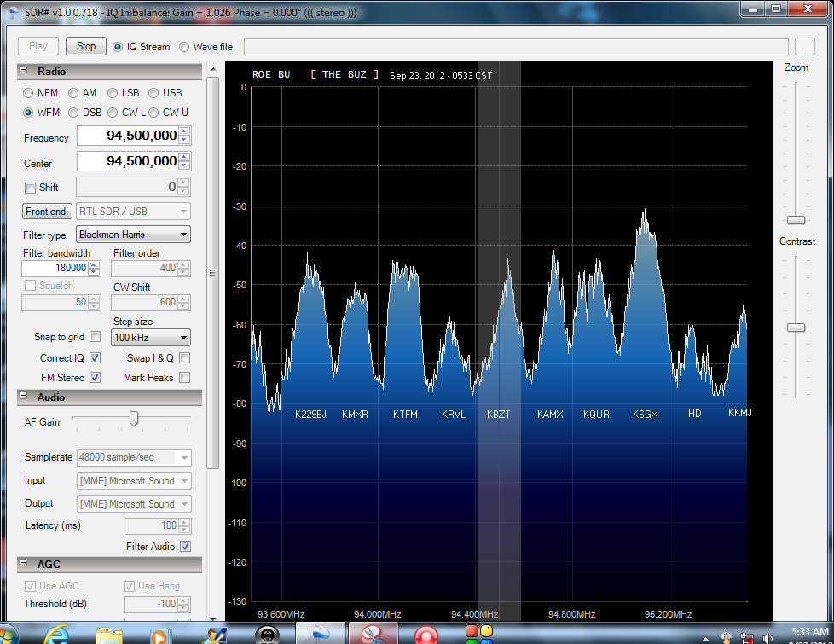Click the 94.800MHz frequency axis label
Screen dimensions: 834x644
tap(572, 614)
